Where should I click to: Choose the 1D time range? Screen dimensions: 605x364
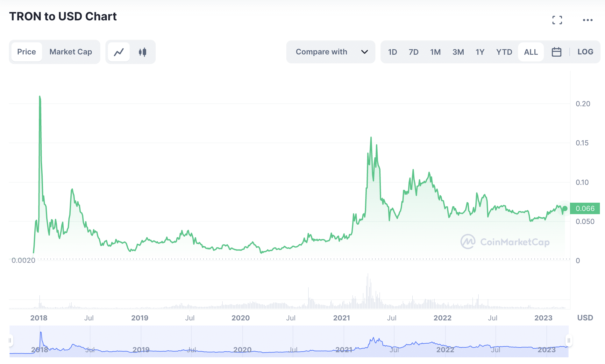[392, 52]
